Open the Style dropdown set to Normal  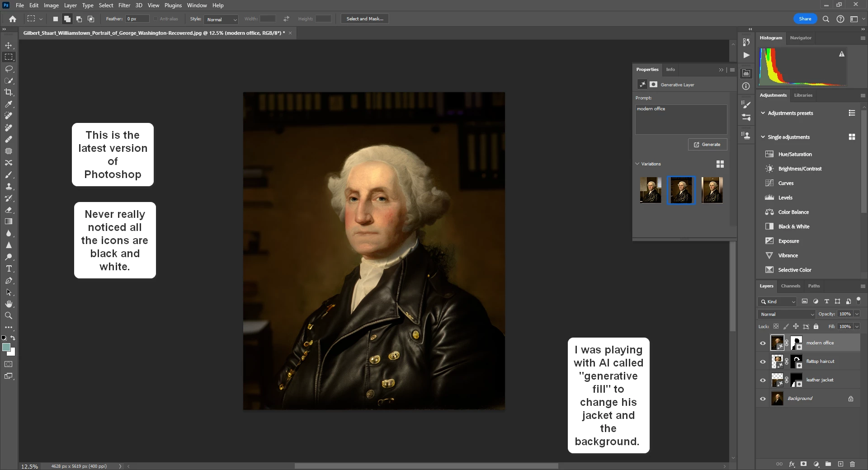[222, 19]
